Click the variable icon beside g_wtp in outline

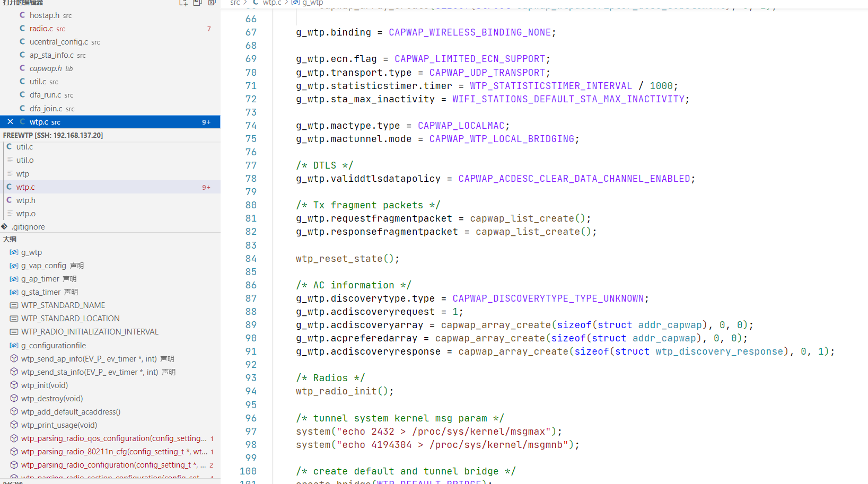click(14, 252)
